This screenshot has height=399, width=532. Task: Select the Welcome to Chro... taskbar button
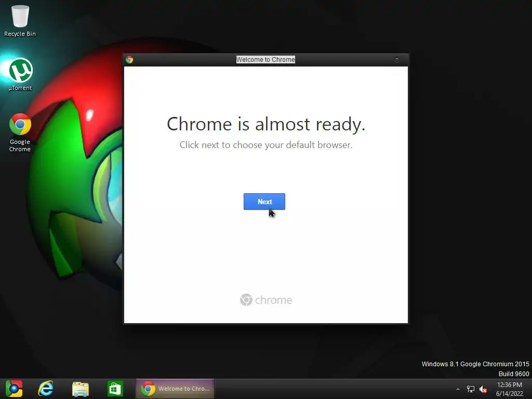[x=175, y=389]
